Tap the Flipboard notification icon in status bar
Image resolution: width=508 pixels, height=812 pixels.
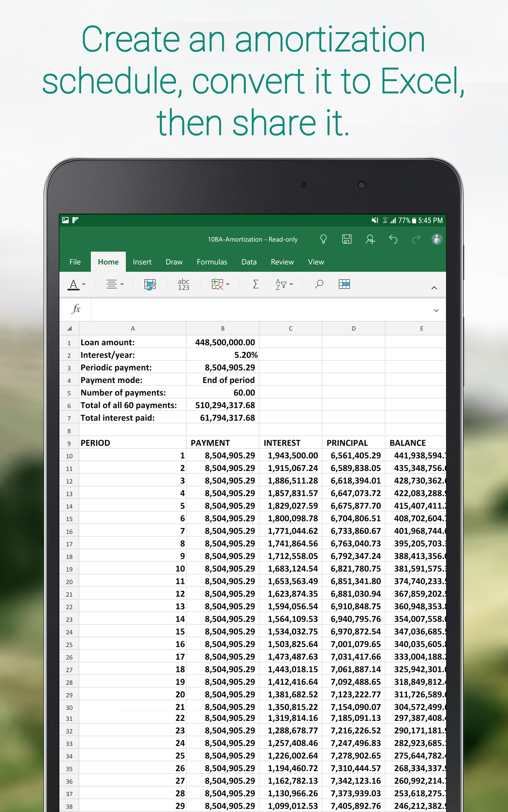click(x=76, y=220)
